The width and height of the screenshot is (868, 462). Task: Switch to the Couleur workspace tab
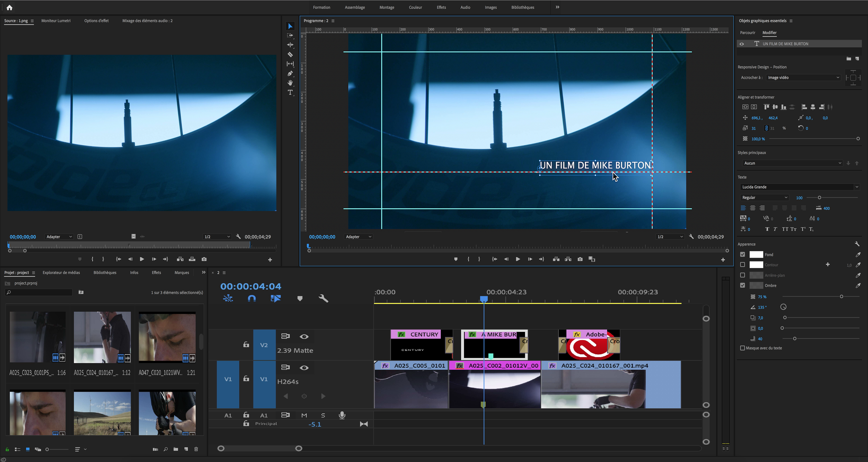pyautogui.click(x=415, y=7)
